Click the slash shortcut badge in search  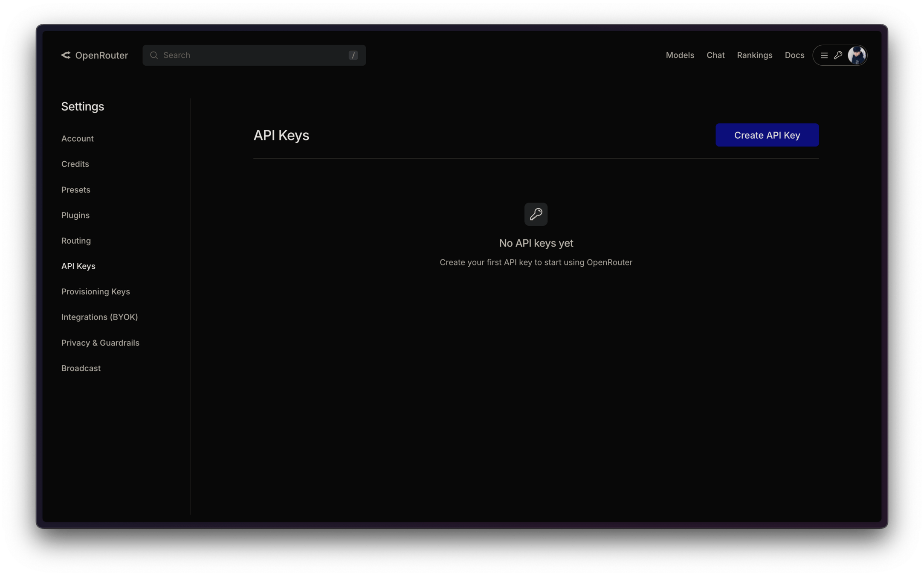coord(353,55)
